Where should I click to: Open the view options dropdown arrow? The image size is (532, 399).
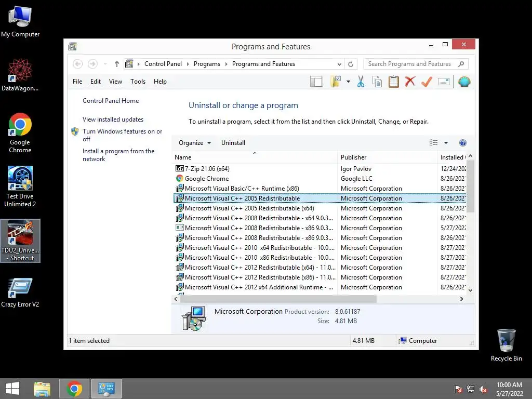pos(446,143)
